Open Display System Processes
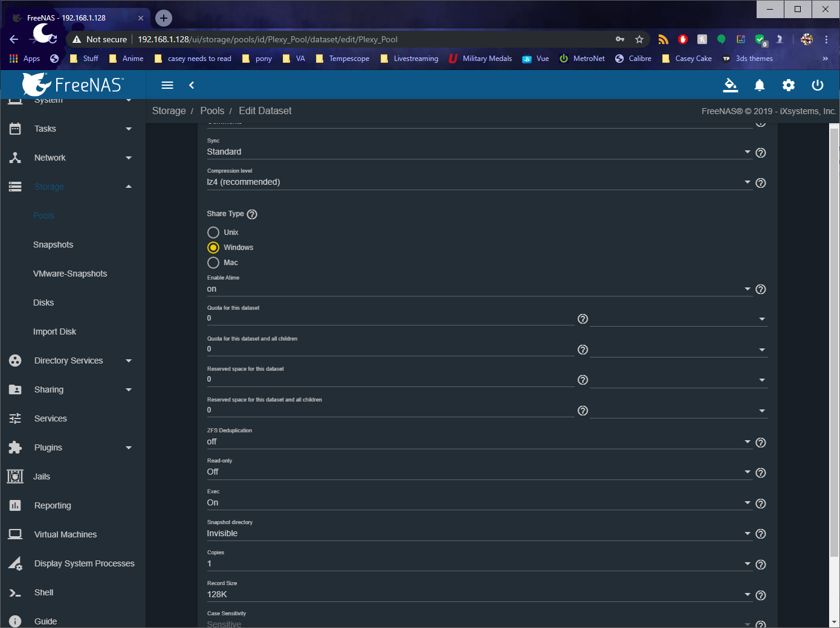 [x=84, y=563]
